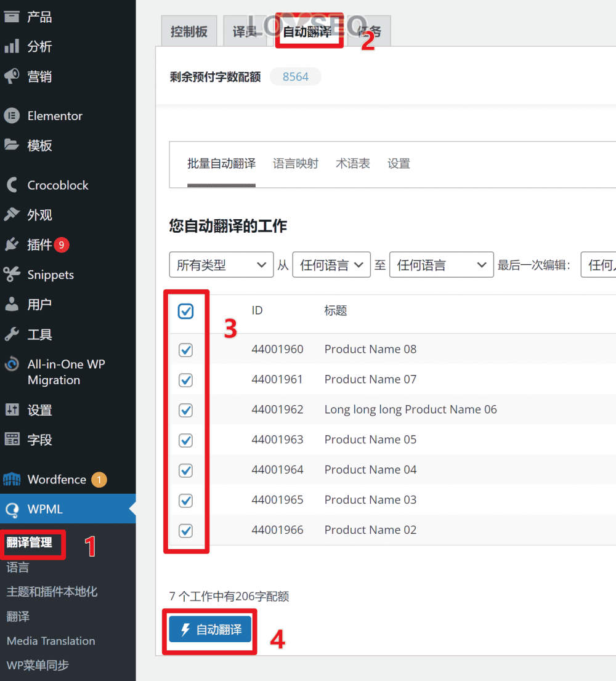Click the Wordfence shield icon
The image size is (616, 681).
point(12,479)
